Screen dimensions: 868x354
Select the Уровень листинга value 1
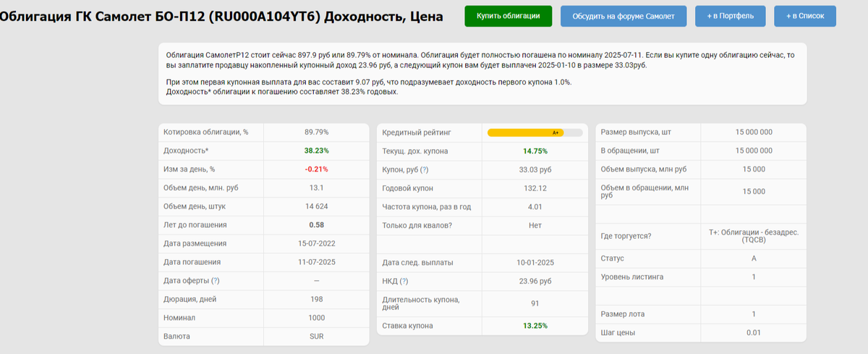click(x=754, y=277)
